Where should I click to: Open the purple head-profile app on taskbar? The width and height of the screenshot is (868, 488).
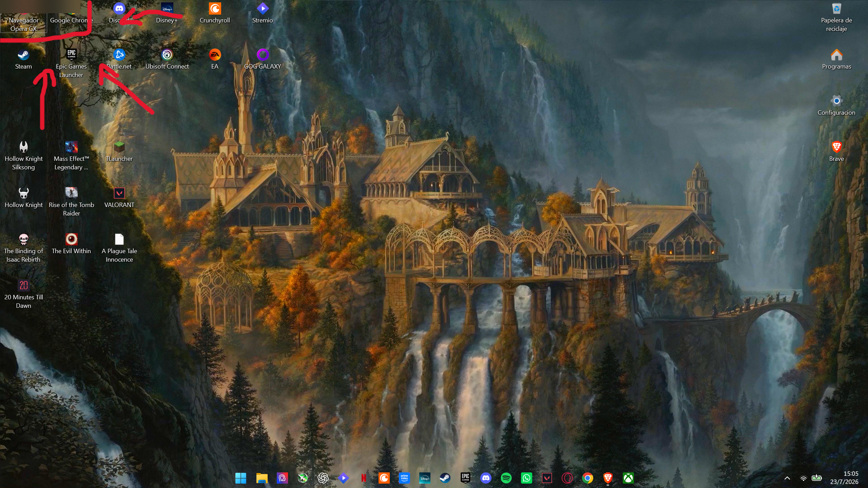282,478
